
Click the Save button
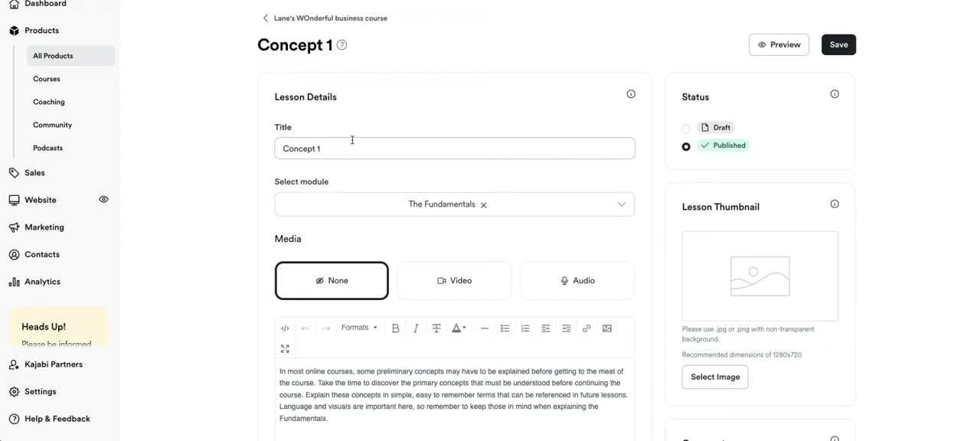[x=838, y=45]
